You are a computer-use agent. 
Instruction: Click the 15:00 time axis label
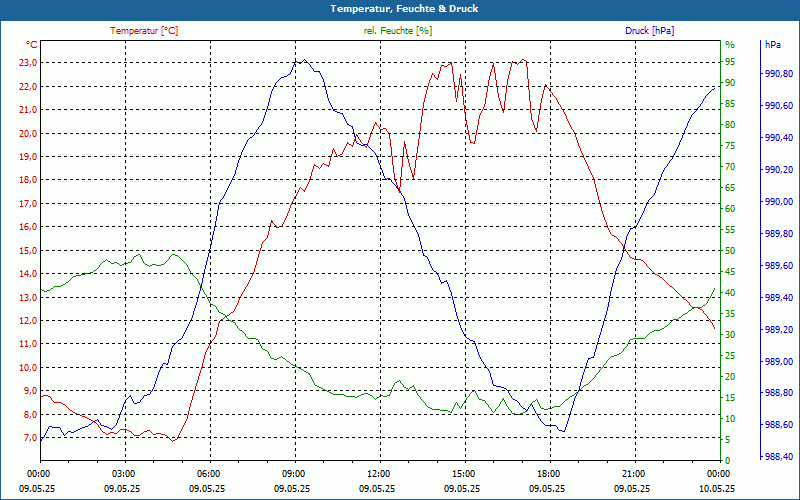(x=465, y=473)
